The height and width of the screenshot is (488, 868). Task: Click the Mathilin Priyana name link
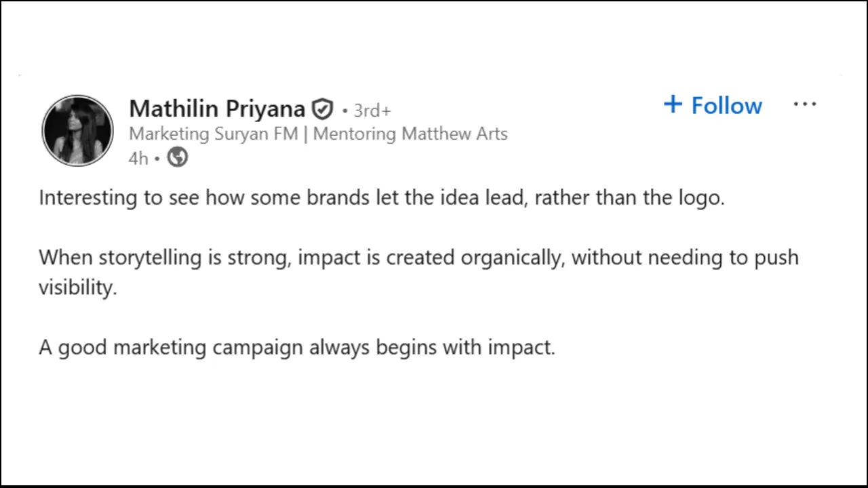pyautogui.click(x=217, y=109)
